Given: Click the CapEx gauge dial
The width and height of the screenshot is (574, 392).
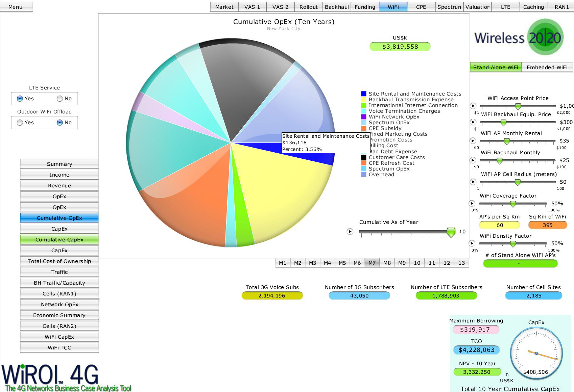Looking at the screenshot, I should 536,353.
